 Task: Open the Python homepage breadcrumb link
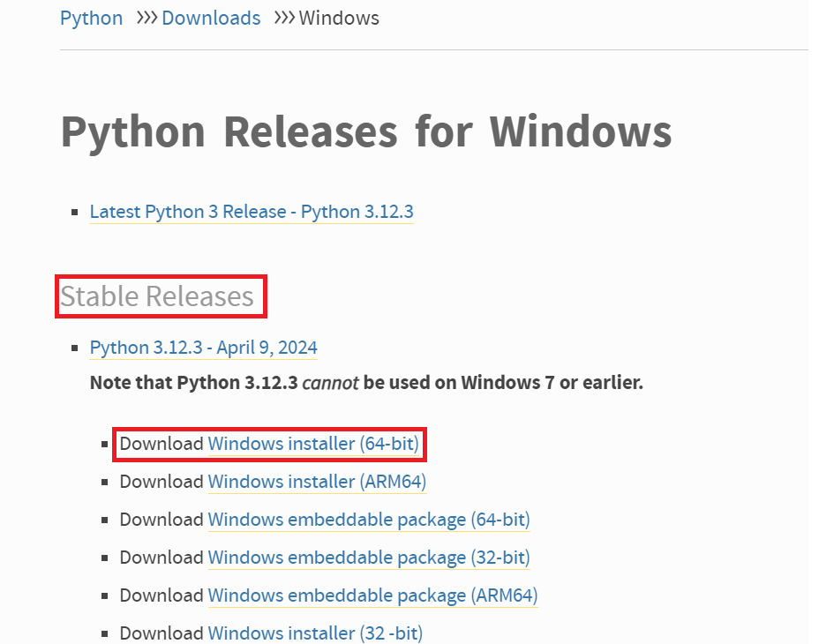click(91, 18)
